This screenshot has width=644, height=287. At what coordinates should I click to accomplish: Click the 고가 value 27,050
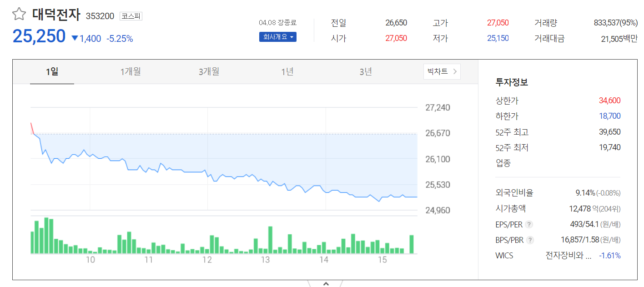(498, 23)
